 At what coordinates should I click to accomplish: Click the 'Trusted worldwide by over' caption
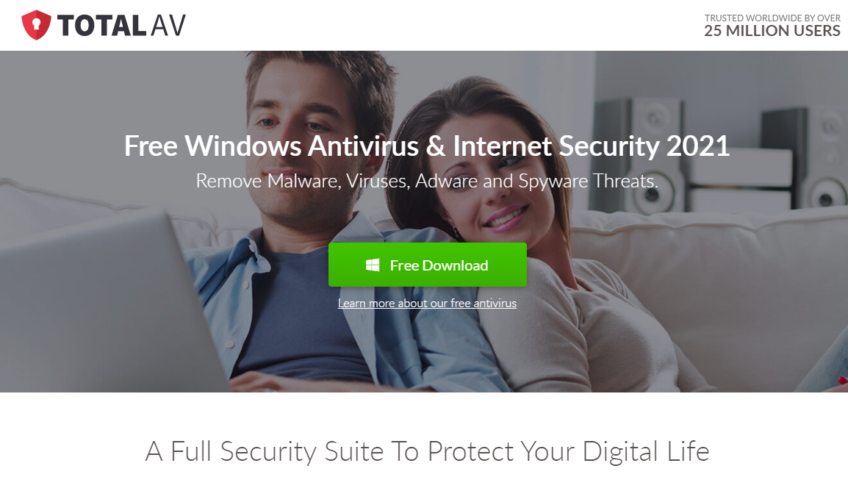[772, 18]
